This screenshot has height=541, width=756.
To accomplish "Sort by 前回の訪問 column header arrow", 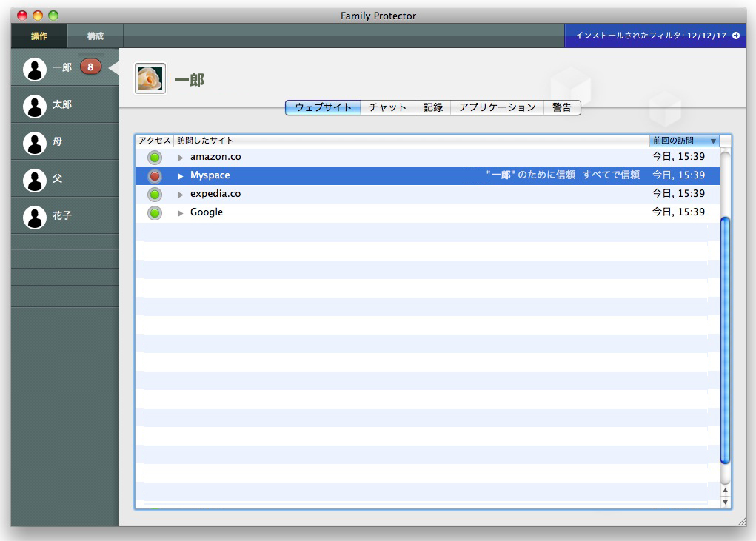I will [713, 141].
